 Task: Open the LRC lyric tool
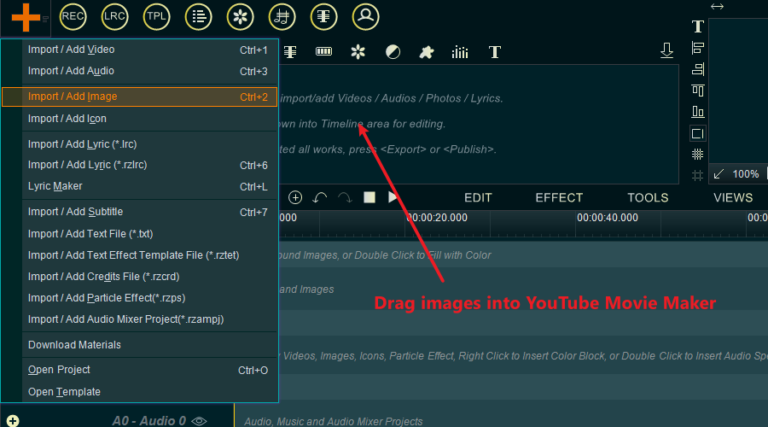click(x=115, y=17)
